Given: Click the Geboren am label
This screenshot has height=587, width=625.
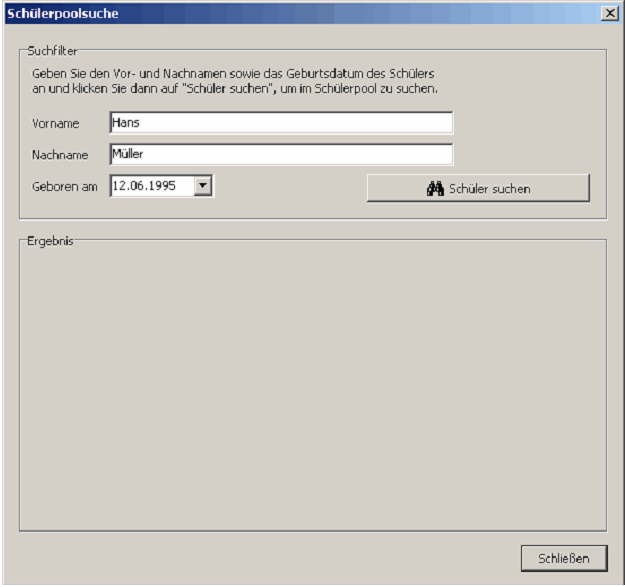Looking at the screenshot, I should coord(65,187).
